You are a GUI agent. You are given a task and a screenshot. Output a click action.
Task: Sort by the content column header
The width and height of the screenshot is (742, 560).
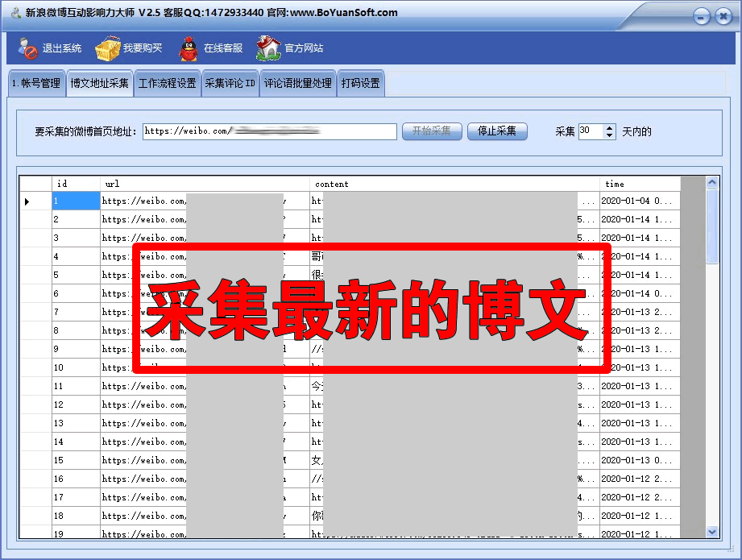(454, 184)
